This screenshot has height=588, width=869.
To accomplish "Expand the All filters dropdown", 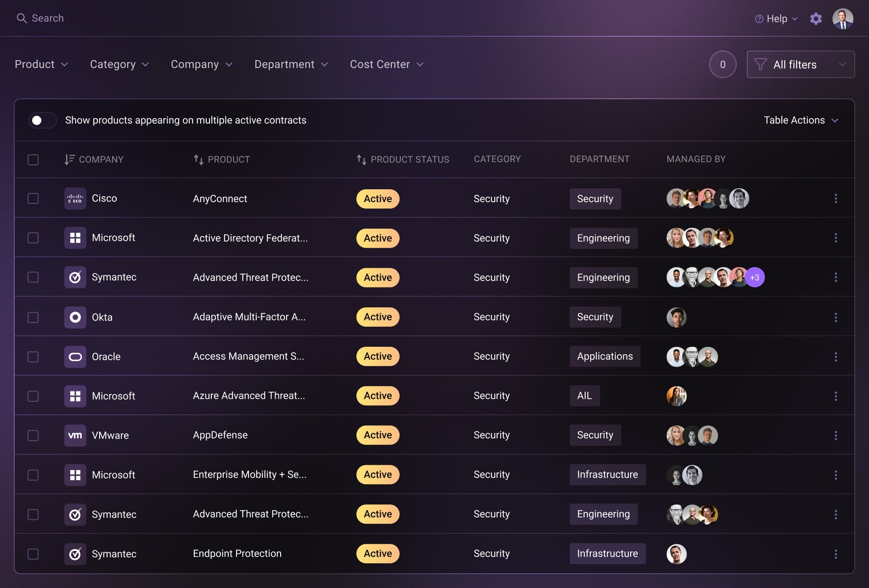I will 800,64.
